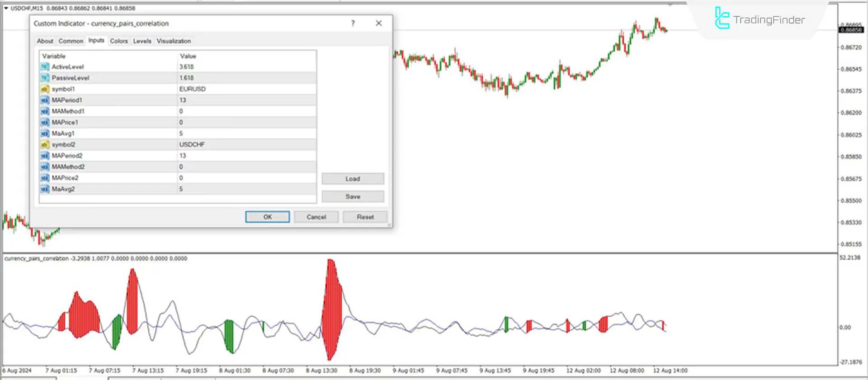Click the dialog help question mark icon
The width and height of the screenshot is (868, 380).
pyautogui.click(x=353, y=24)
